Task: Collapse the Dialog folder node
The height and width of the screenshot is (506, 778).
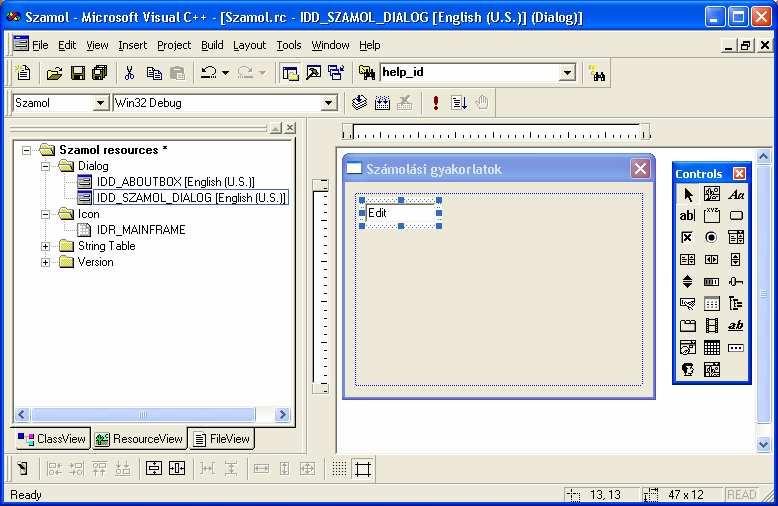Action: [45, 166]
